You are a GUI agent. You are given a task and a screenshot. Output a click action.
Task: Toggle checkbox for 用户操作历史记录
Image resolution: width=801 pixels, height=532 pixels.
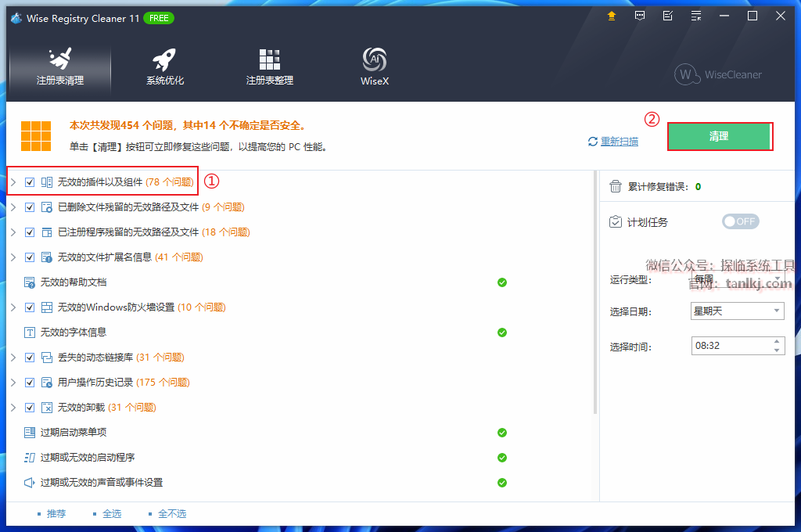coord(30,383)
